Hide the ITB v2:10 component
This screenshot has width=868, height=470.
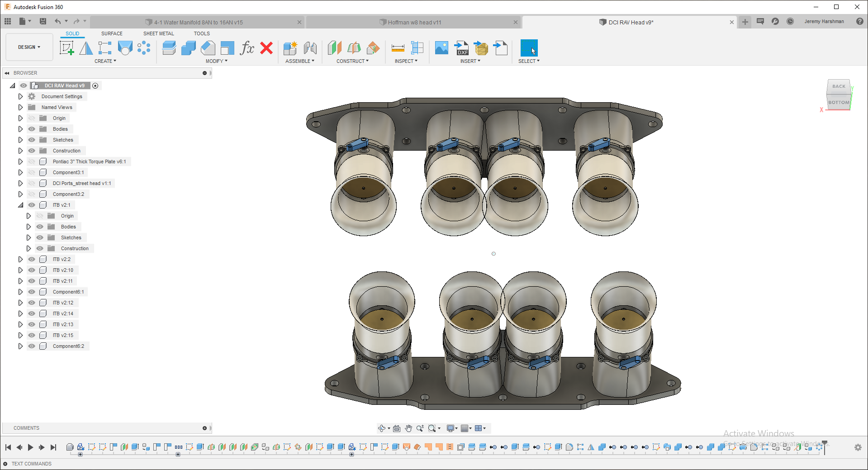(x=32, y=270)
